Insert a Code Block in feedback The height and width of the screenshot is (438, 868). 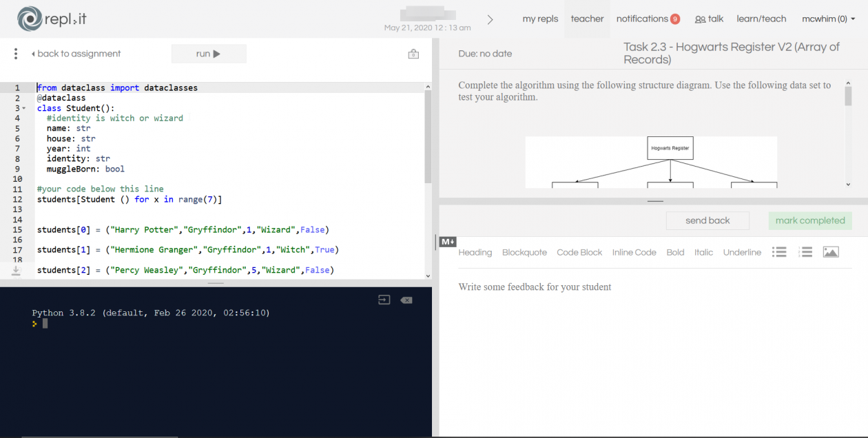click(x=579, y=252)
